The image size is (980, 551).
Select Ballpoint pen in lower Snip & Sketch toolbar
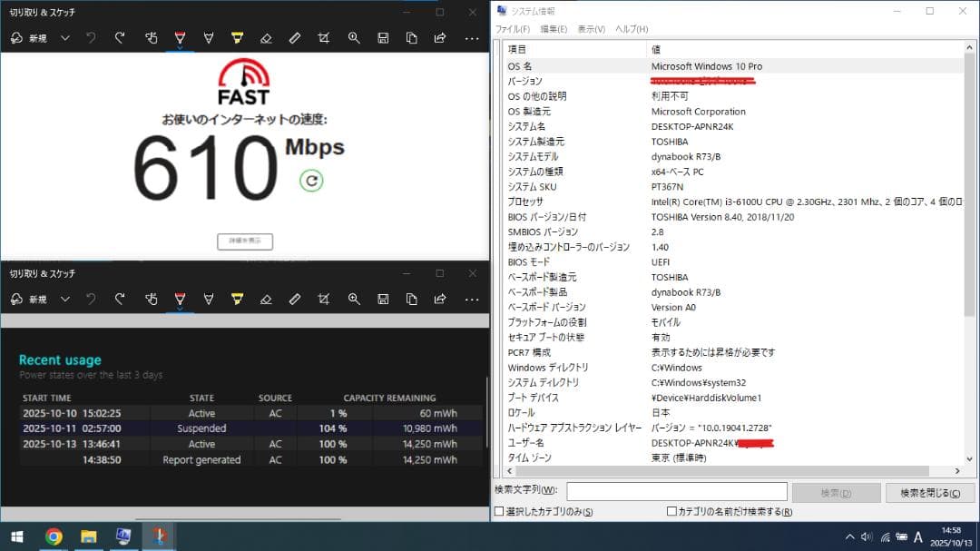point(180,300)
